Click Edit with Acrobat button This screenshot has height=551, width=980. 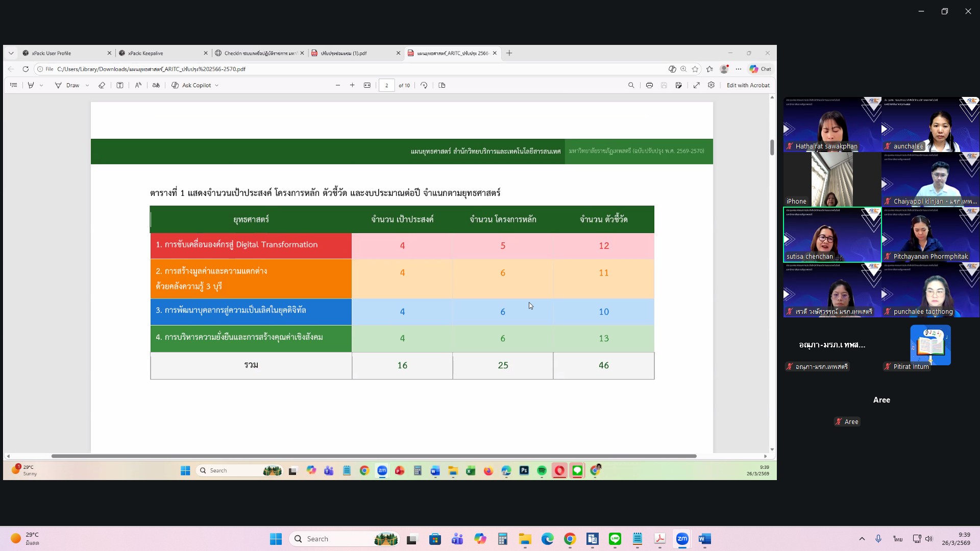coord(748,85)
